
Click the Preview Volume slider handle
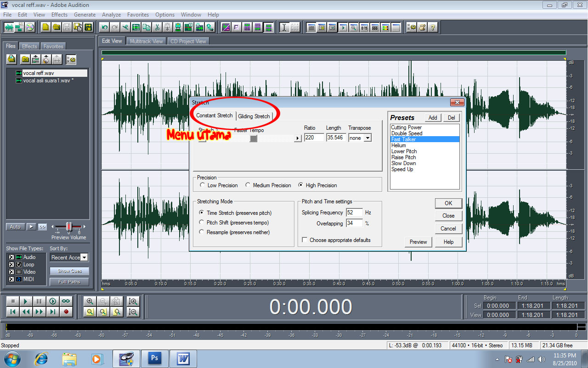[x=69, y=226]
